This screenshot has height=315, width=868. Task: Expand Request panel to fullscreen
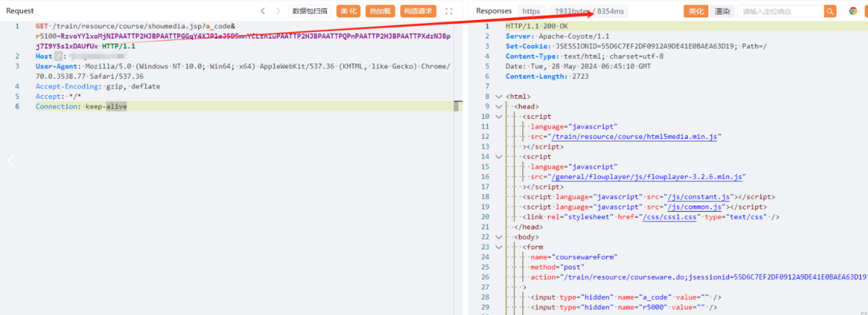click(449, 11)
